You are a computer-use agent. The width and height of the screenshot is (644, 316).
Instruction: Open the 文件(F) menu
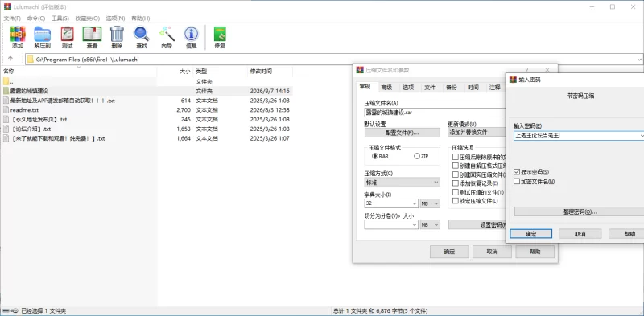pos(12,18)
